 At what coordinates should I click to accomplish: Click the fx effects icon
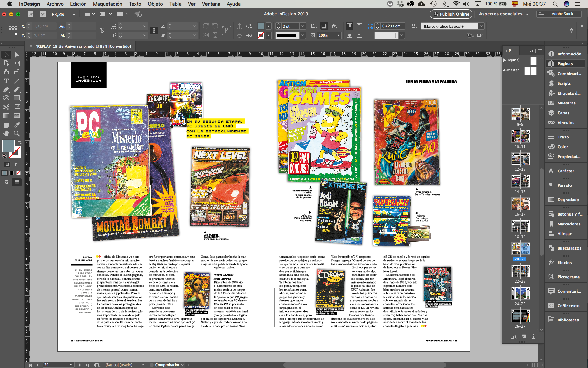335,26
